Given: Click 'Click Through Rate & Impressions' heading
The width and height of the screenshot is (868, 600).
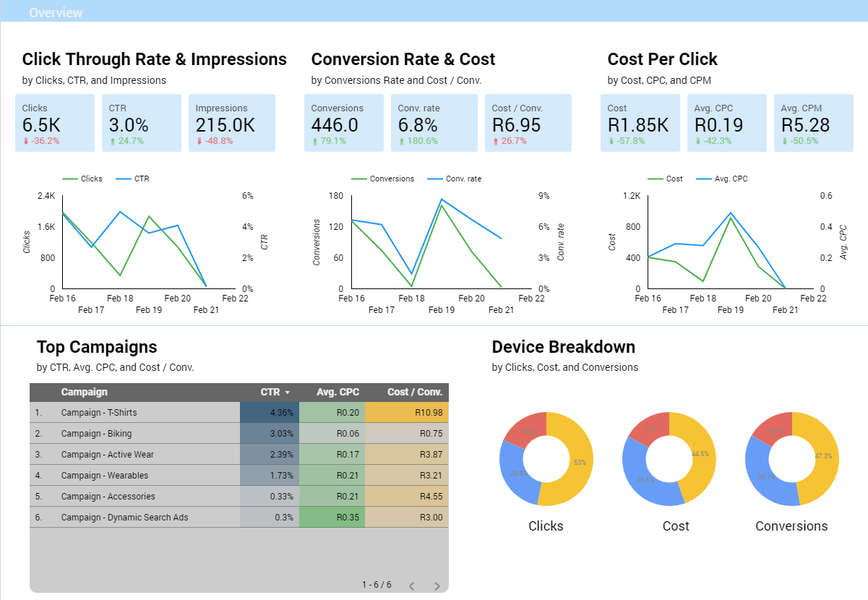Looking at the screenshot, I should [x=155, y=59].
